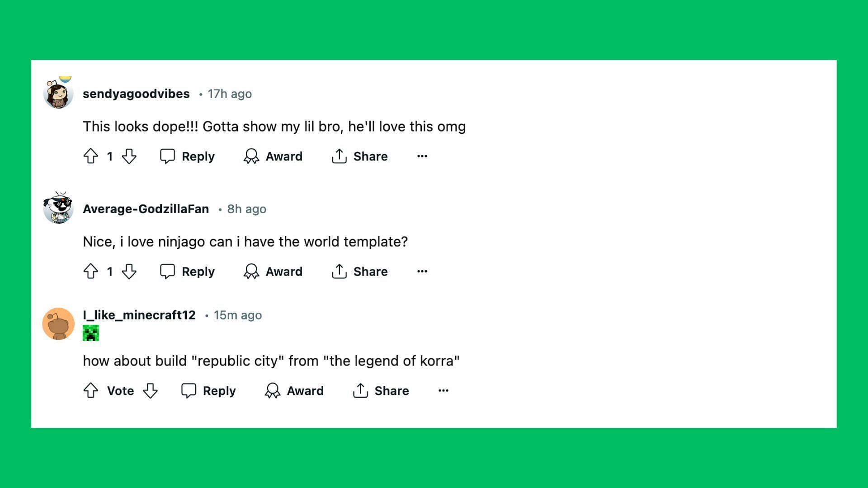Upvote sendyagoodvibes' comment
The image size is (868, 488).
91,156
